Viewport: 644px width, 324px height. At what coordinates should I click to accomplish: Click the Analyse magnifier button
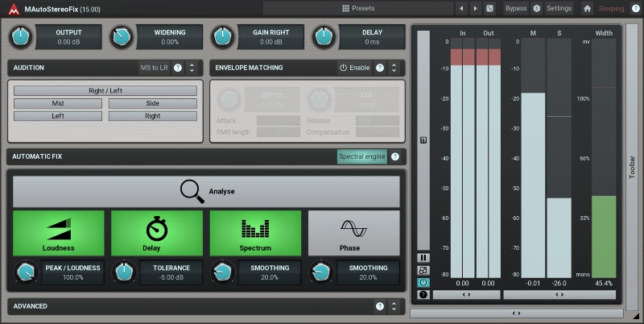pyautogui.click(x=206, y=192)
